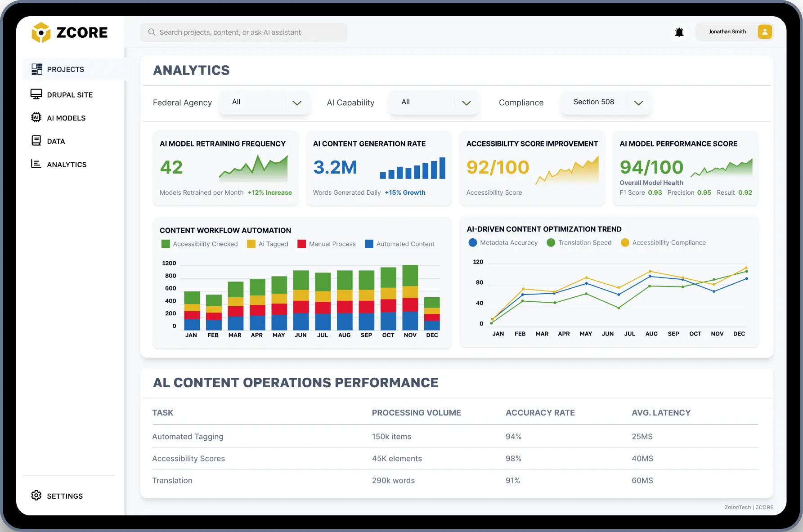The image size is (803, 532).
Task: Go to Analytics in the sidebar
Action: pos(66,165)
